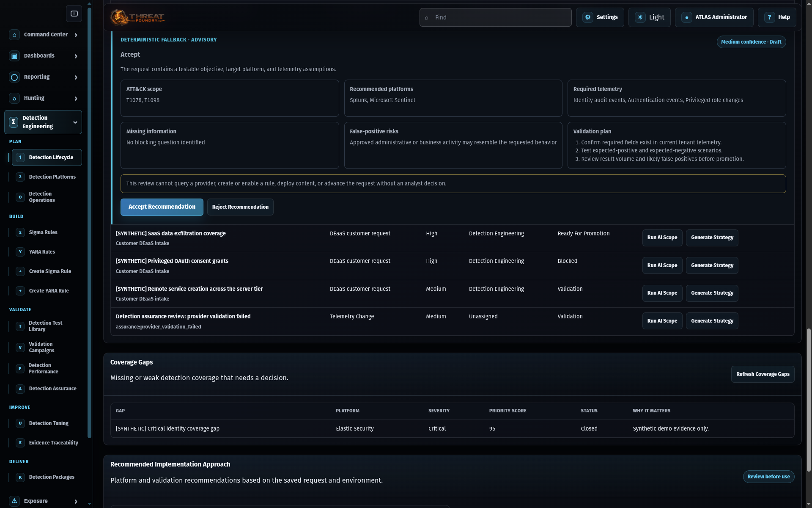Click the Help question mark icon
Image resolution: width=812 pixels, height=508 pixels.
tap(769, 17)
